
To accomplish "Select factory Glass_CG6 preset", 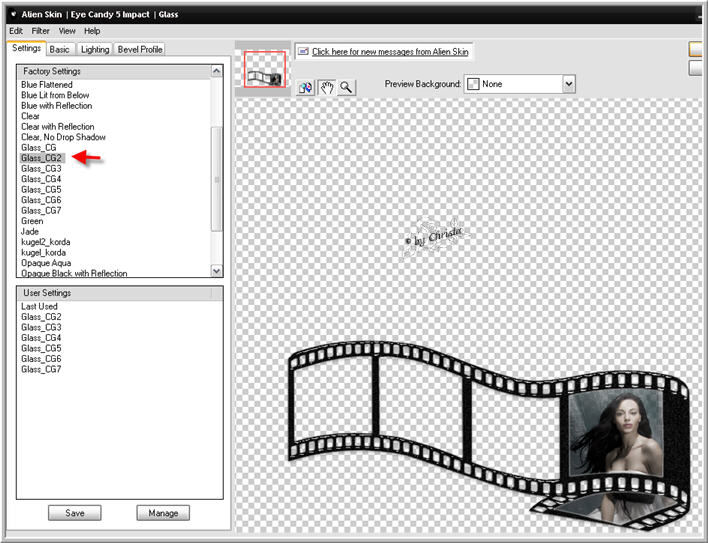I will pos(41,200).
